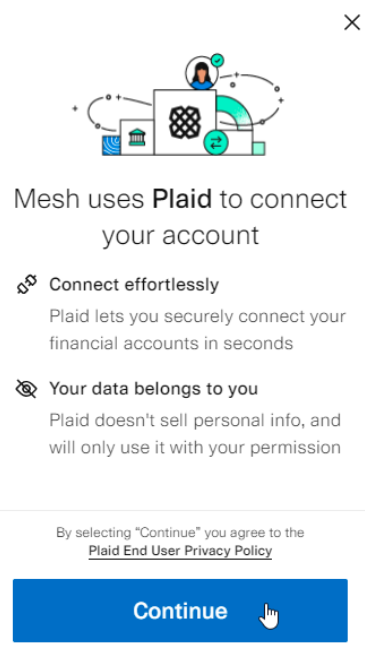
Task: Select the 'Connect effortlessly' heading
Action: (x=134, y=285)
